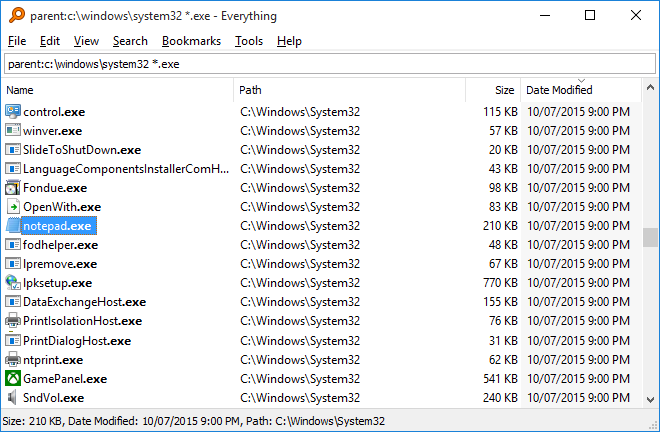The width and height of the screenshot is (660, 432).
Task: Click the SndVol.exe speaker icon
Action: (x=13, y=397)
